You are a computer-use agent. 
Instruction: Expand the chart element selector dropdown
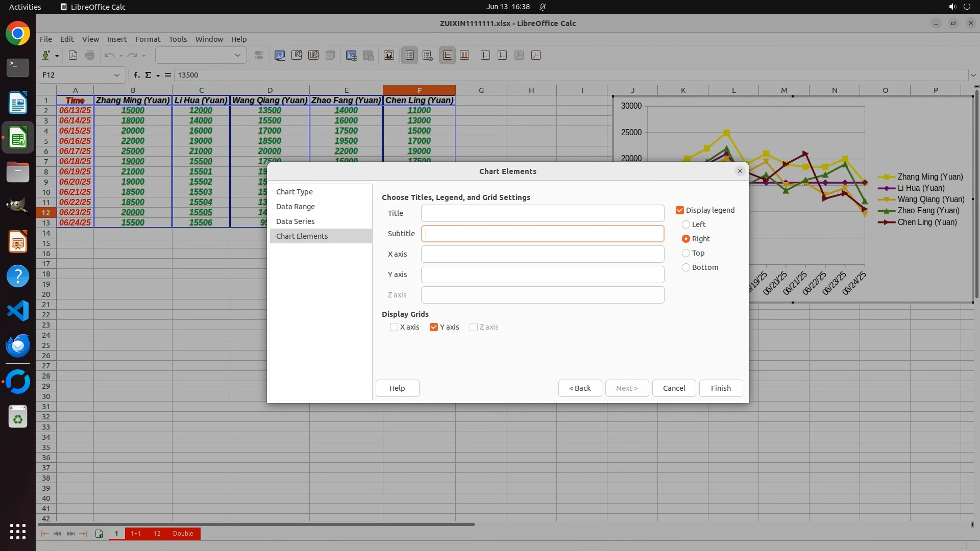click(237, 56)
